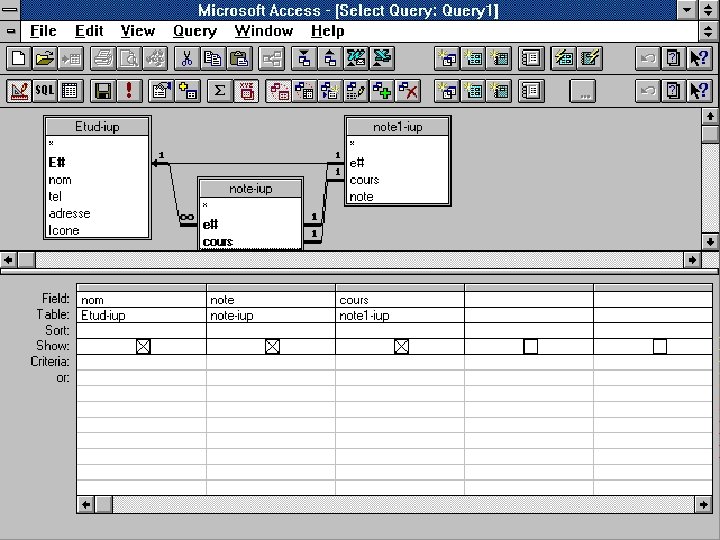Image resolution: width=720 pixels, height=540 pixels.
Task: Click the AutoForm lightning icon
Action: tap(564, 58)
